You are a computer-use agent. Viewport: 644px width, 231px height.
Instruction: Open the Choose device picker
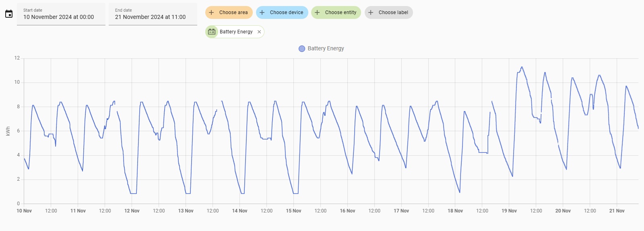pyautogui.click(x=286, y=12)
